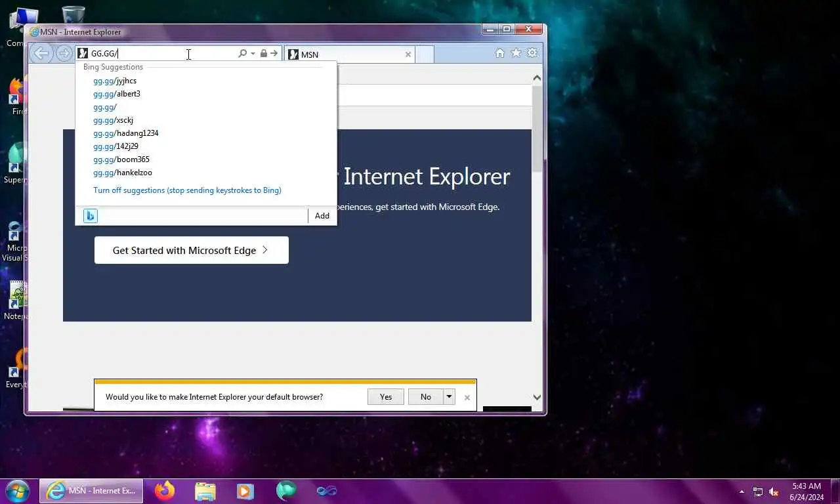Open the Home page icon
This screenshot has width=840, height=504.
click(499, 53)
